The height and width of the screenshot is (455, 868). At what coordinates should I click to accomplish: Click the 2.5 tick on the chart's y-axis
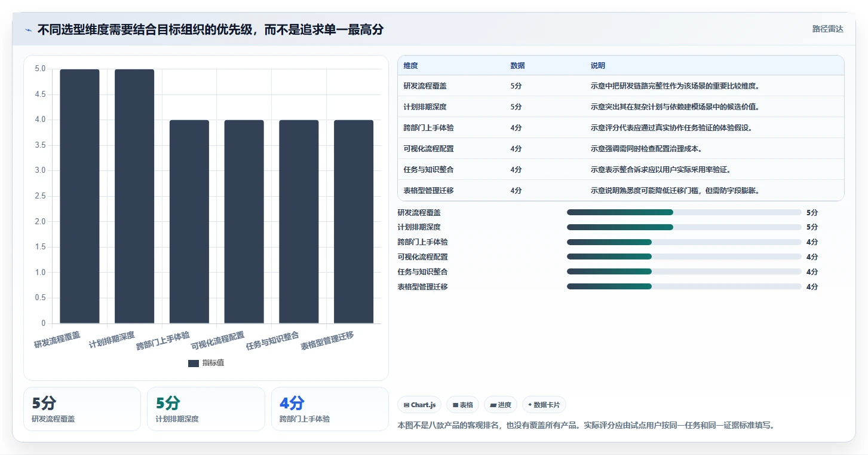40,196
